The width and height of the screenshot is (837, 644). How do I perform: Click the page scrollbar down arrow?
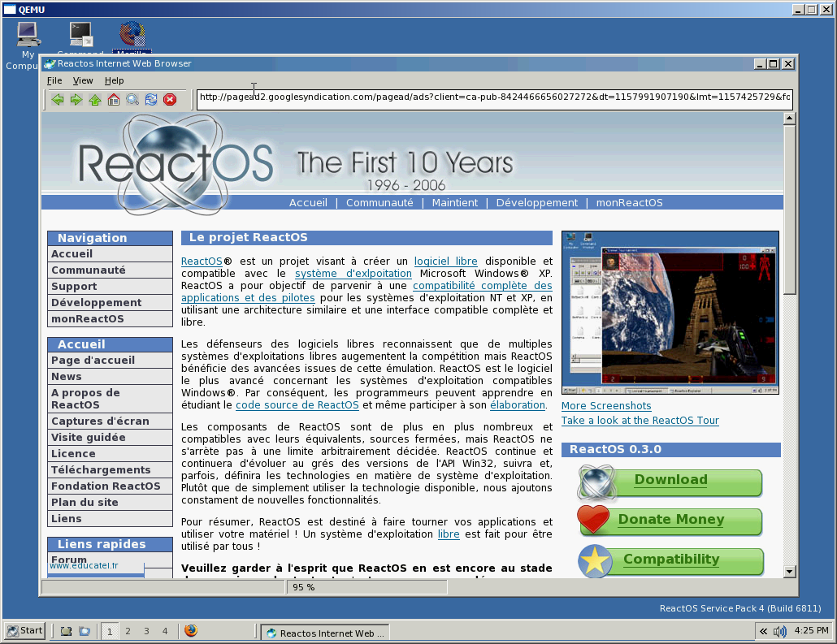click(x=790, y=572)
